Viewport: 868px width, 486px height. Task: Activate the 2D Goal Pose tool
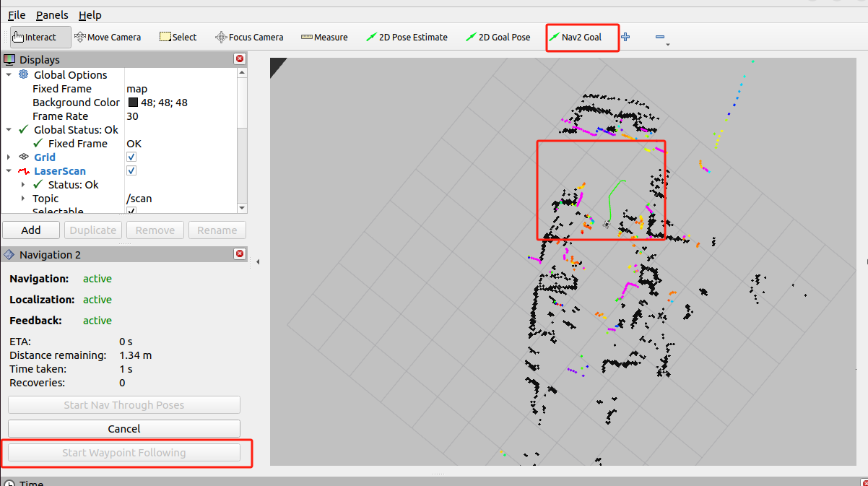pyautogui.click(x=498, y=37)
